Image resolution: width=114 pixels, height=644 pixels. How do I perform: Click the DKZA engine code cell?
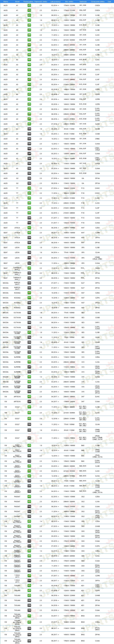97,268
